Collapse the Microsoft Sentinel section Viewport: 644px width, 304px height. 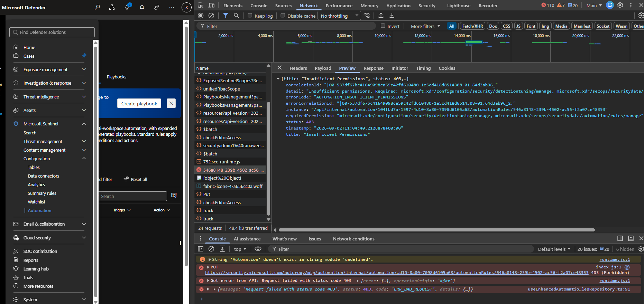pos(49,124)
